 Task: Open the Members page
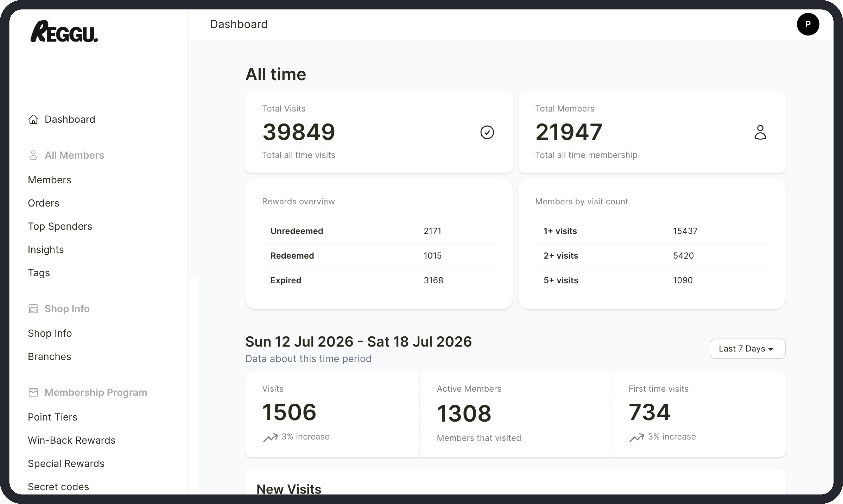pyautogui.click(x=50, y=180)
